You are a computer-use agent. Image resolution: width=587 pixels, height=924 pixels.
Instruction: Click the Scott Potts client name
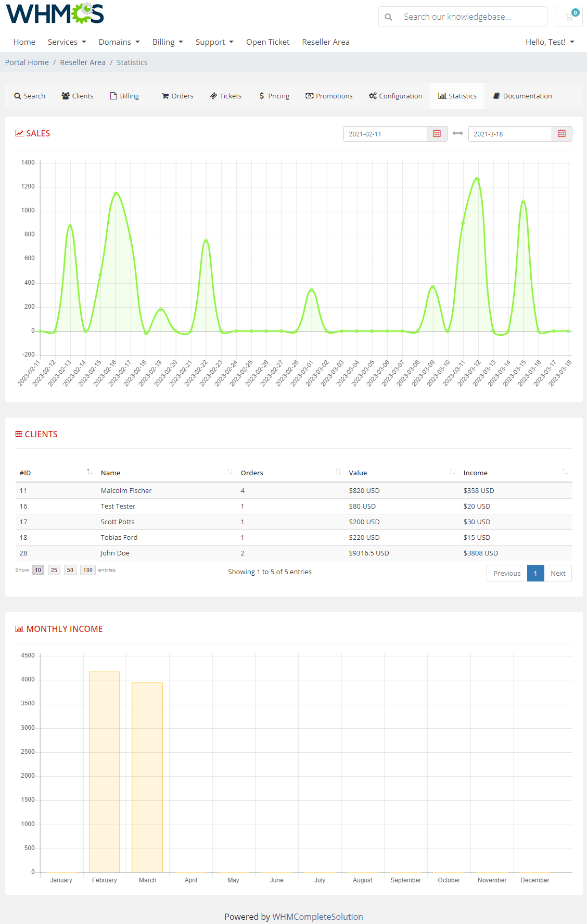click(117, 522)
